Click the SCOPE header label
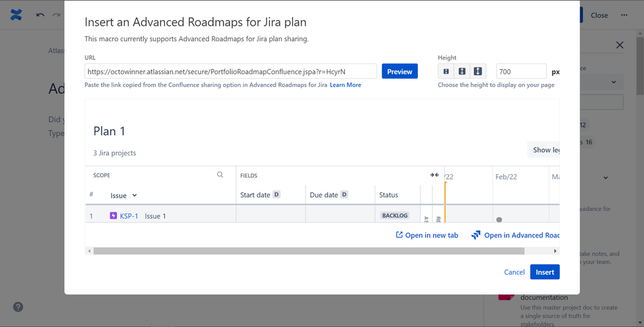 [101, 175]
